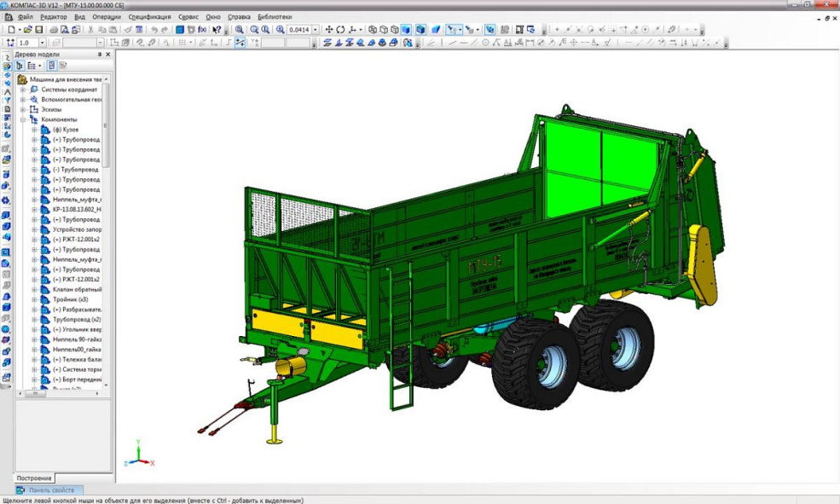This screenshot has width=840, height=504.
Task: Open the Операции menu
Action: point(107,16)
